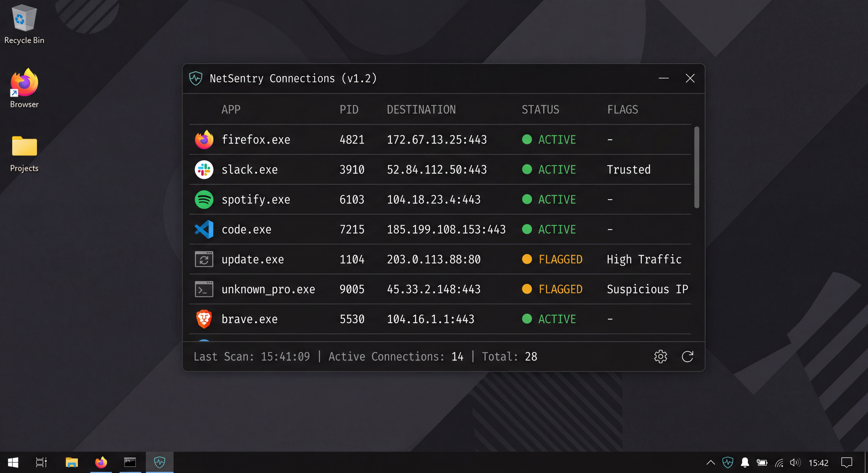Click PID 9005 cell
Image resolution: width=868 pixels, height=473 pixels.
[x=352, y=289]
